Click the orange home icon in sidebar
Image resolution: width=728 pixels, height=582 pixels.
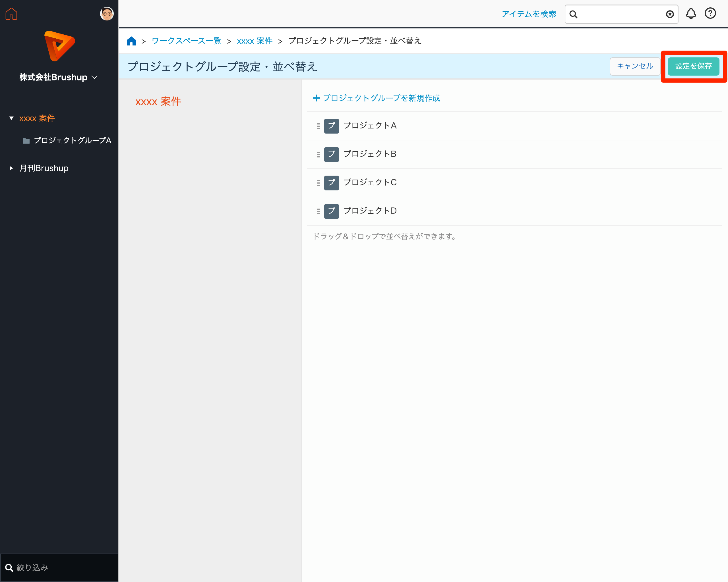point(11,14)
